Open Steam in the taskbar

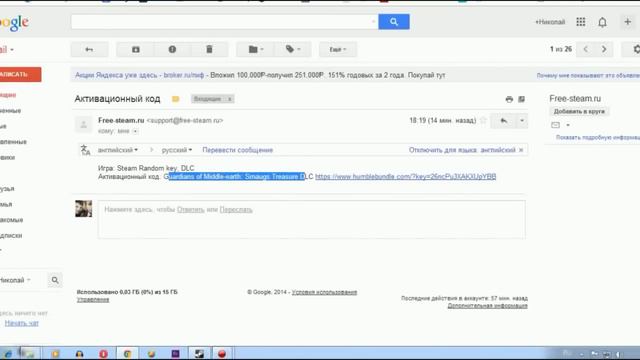coord(199,354)
